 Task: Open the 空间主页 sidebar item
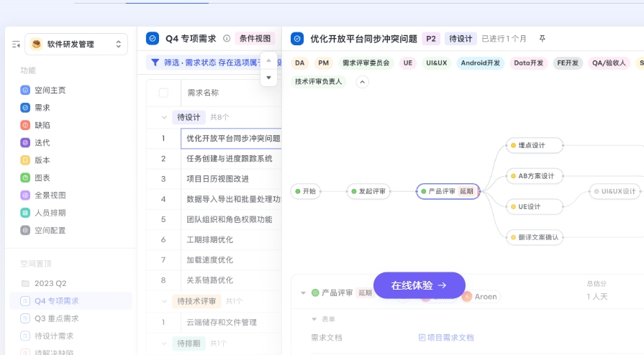tap(50, 91)
